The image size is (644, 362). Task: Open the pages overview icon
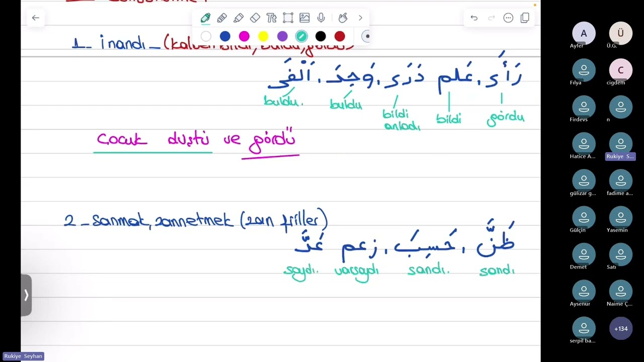tap(525, 18)
